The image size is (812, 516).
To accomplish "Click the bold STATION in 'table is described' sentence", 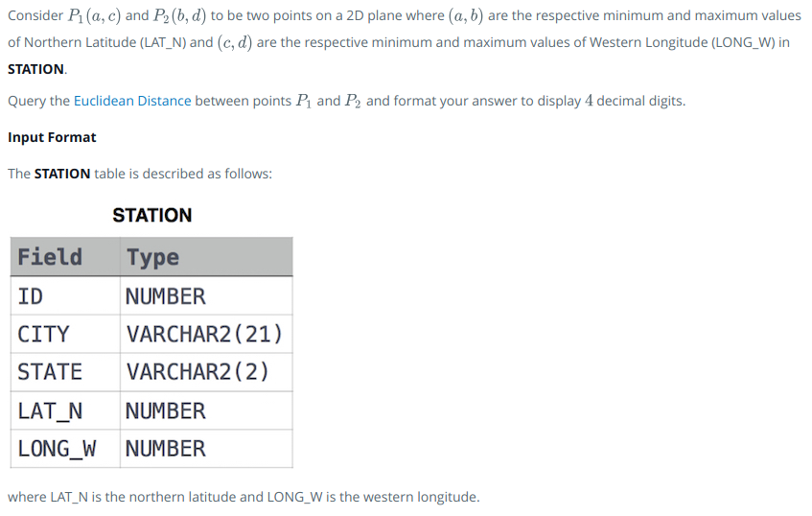I will (x=62, y=174).
